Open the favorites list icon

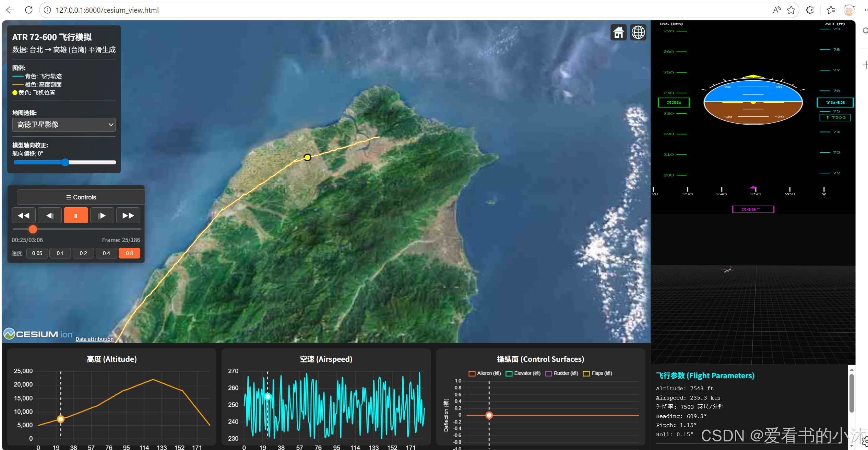coord(831,10)
